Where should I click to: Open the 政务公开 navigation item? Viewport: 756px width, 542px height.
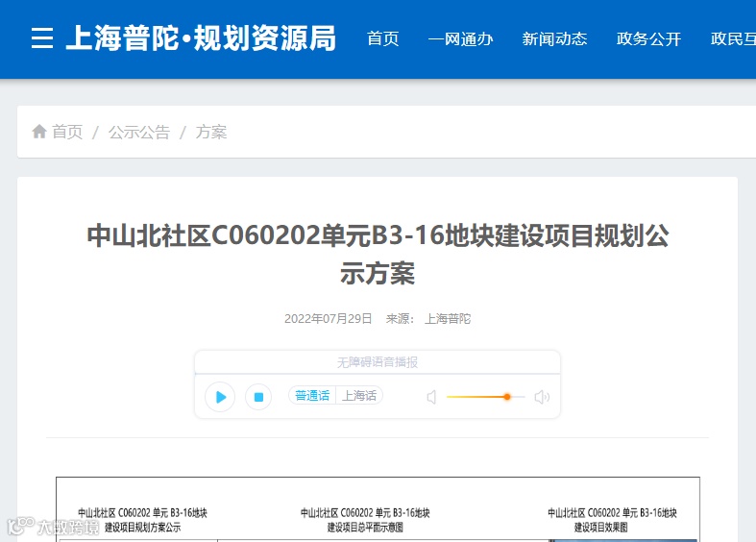pyautogui.click(x=648, y=38)
